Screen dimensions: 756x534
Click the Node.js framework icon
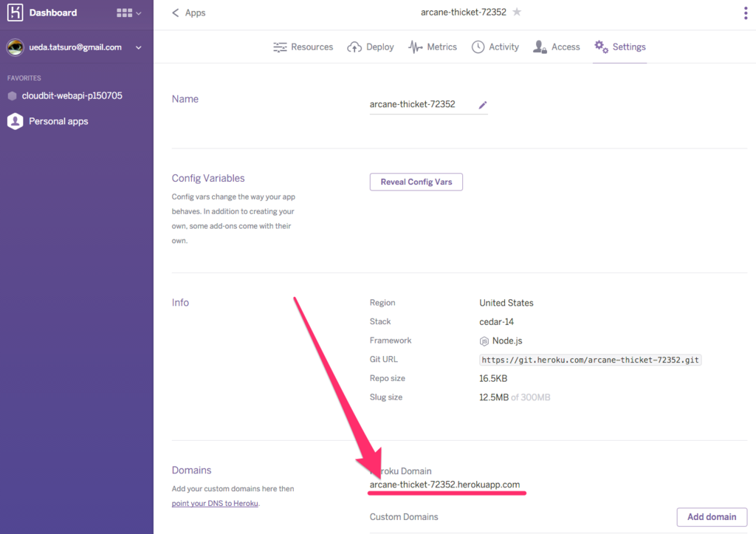pos(484,341)
